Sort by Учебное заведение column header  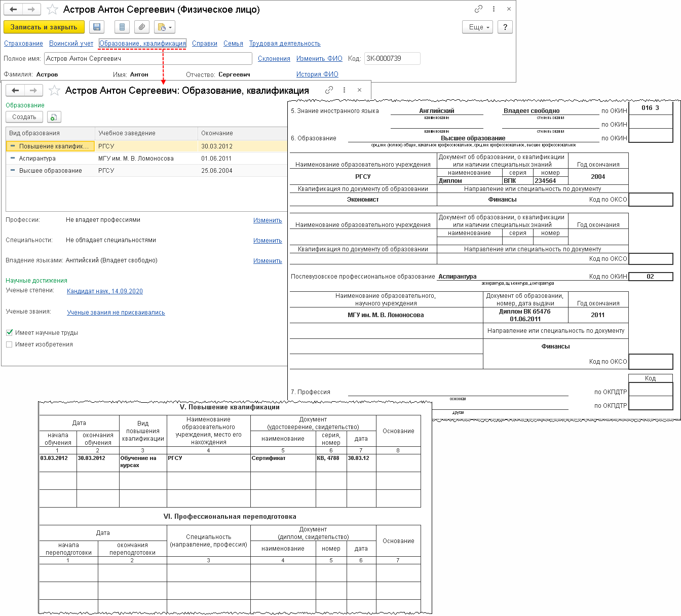pos(146,133)
